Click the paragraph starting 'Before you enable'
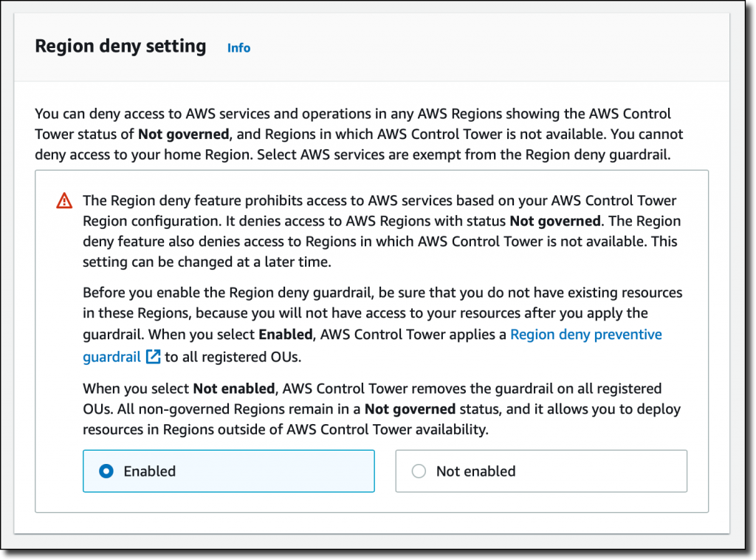This screenshot has height=560, width=756. (x=382, y=324)
